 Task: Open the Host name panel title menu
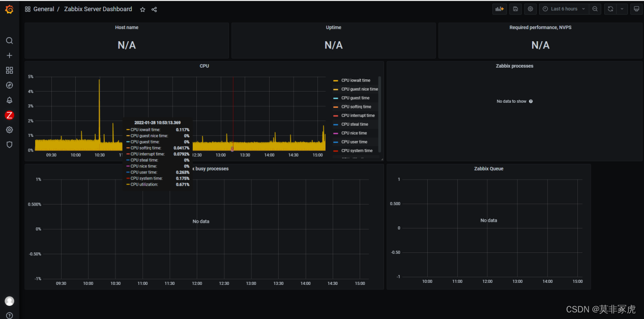point(127,27)
